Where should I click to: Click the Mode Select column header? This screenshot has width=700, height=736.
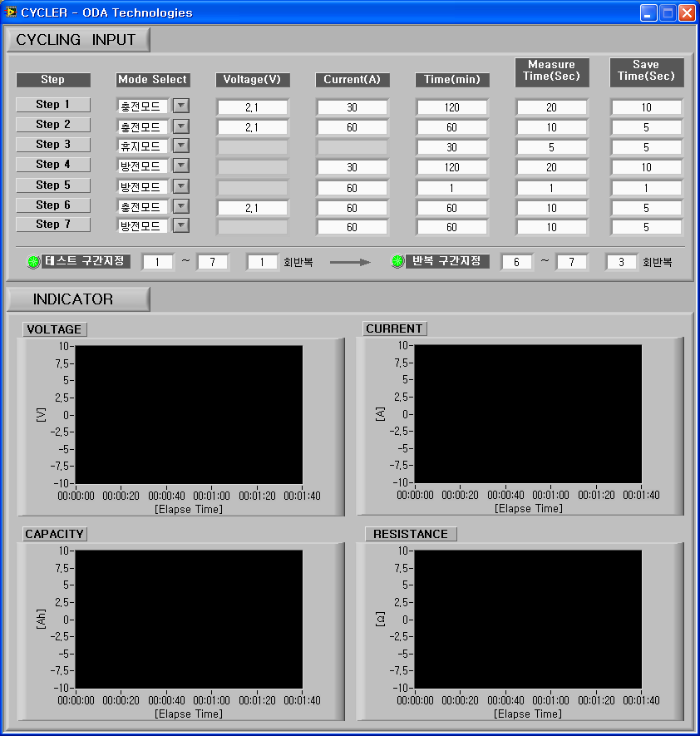pyautogui.click(x=152, y=80)
